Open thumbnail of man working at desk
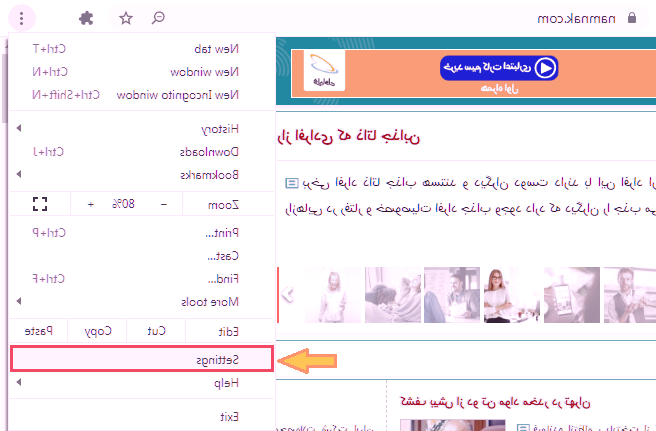Screen dimensions: 656x431 click(452, 295)
